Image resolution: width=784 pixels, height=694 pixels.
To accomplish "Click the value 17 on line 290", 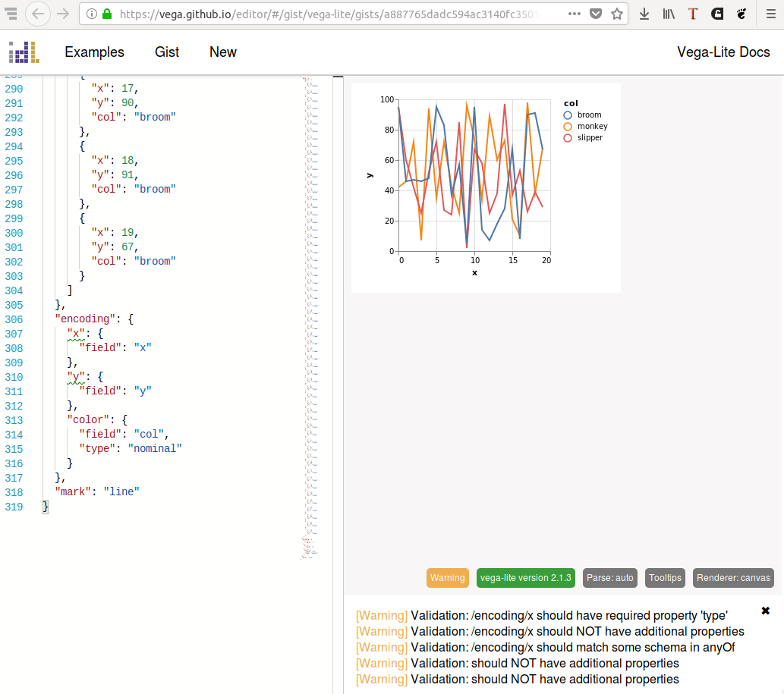I will [x=128, y=89].
